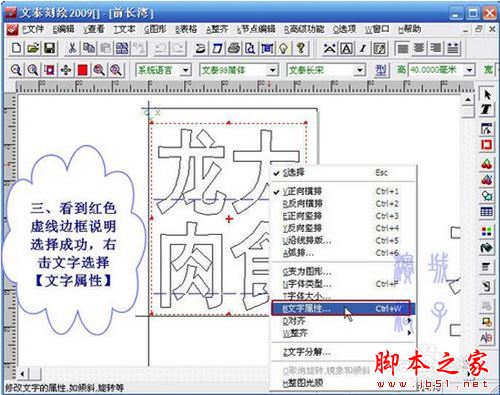Open the G图形 menu
500x395 pixels.
(155, 29)
